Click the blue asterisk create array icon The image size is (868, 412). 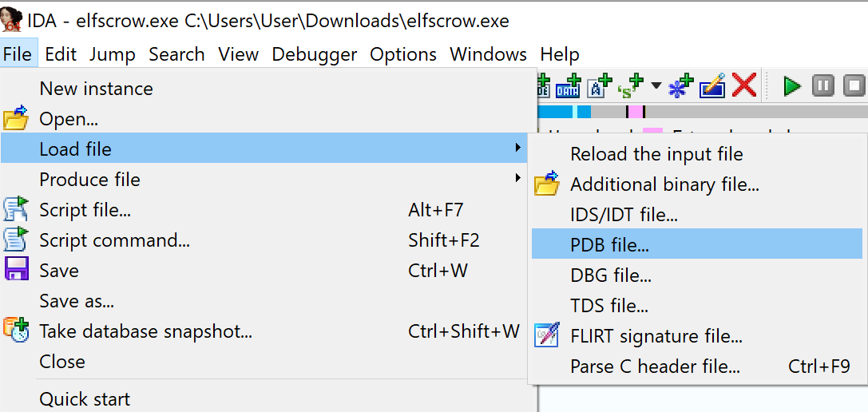680,86
